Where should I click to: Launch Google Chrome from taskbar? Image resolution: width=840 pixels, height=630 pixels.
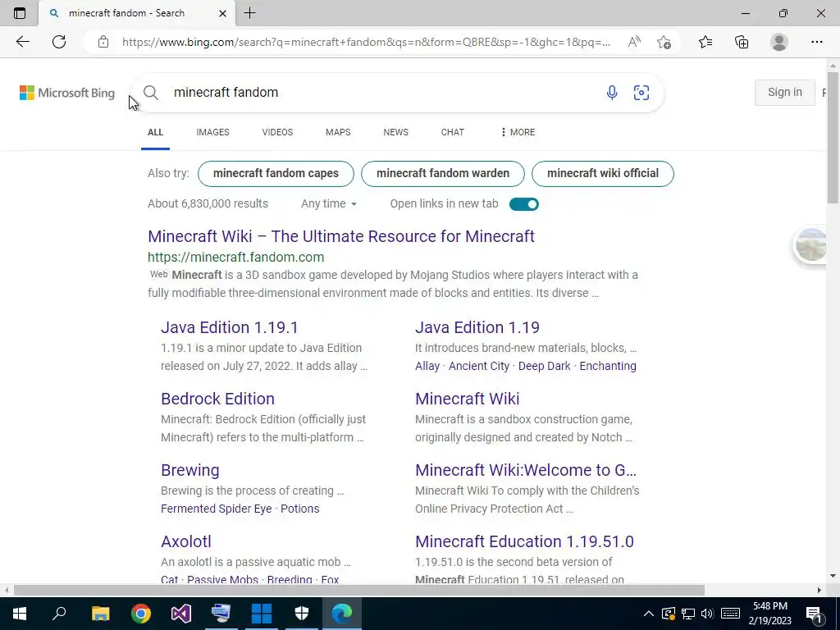pos(141,614)
